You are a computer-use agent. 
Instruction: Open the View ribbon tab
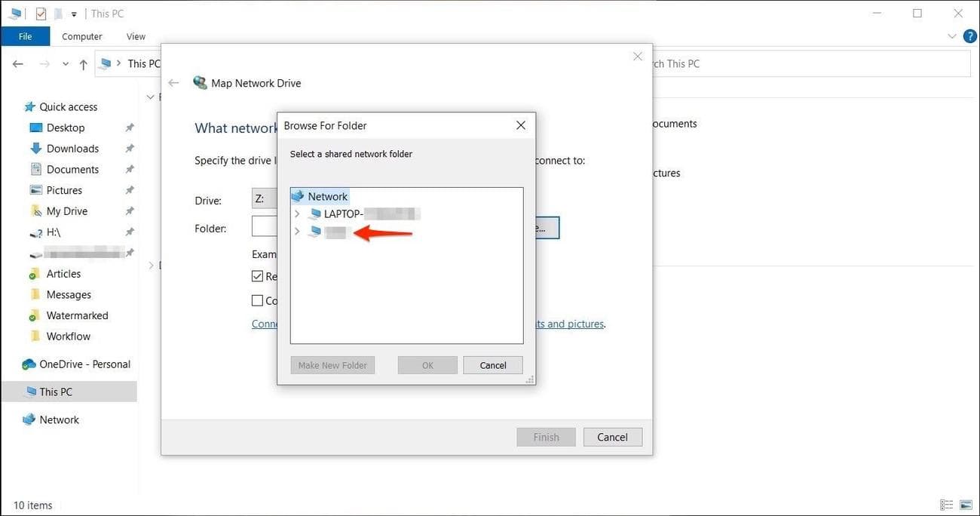coord(136,35)
